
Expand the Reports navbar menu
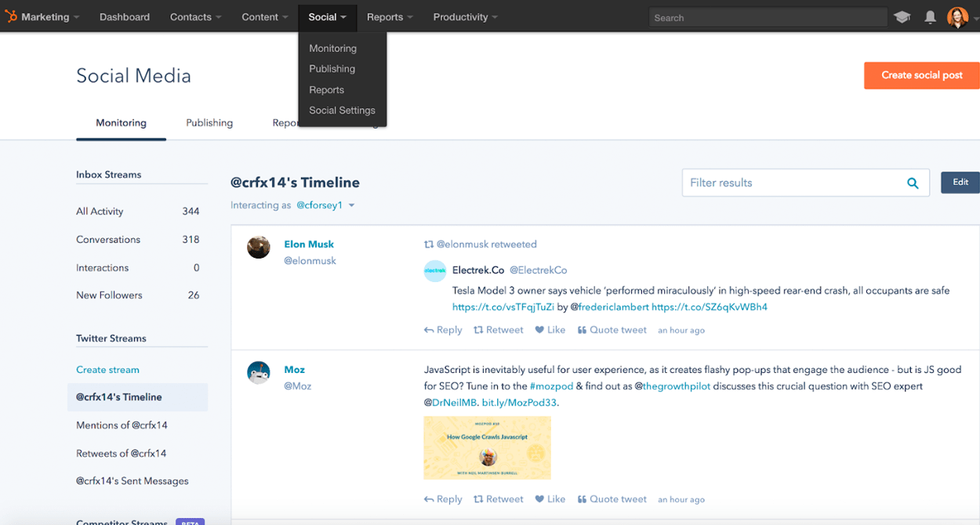pos(390,17)
